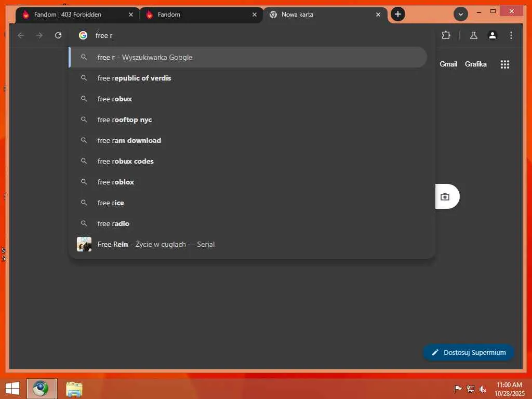Click the browser back arrow
532x399 pixels.
[x=21, y=35]
